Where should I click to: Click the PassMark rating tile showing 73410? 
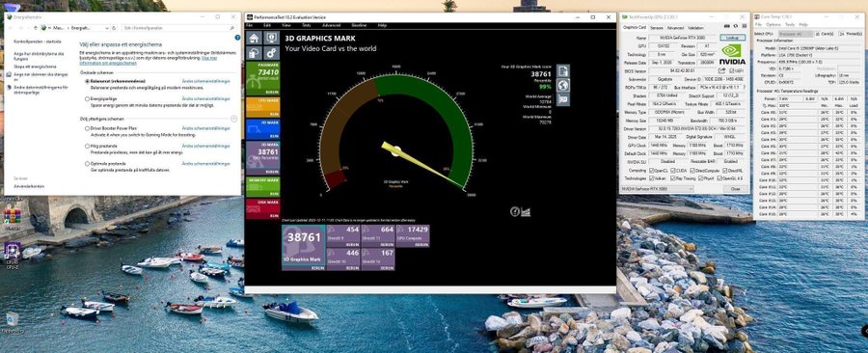coord(262,78)
